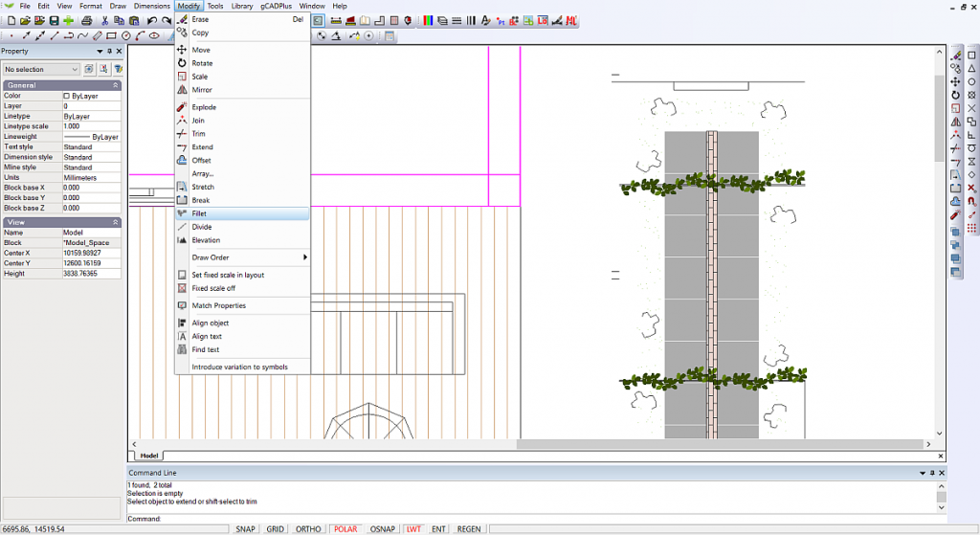Choose Explode from the Modify menu
Viewport: 980px width, 535px height.
(x=242, y=107)
